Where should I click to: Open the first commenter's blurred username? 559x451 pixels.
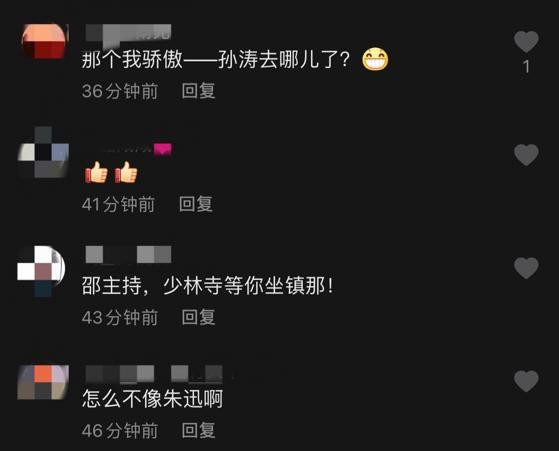pos(128,33)
